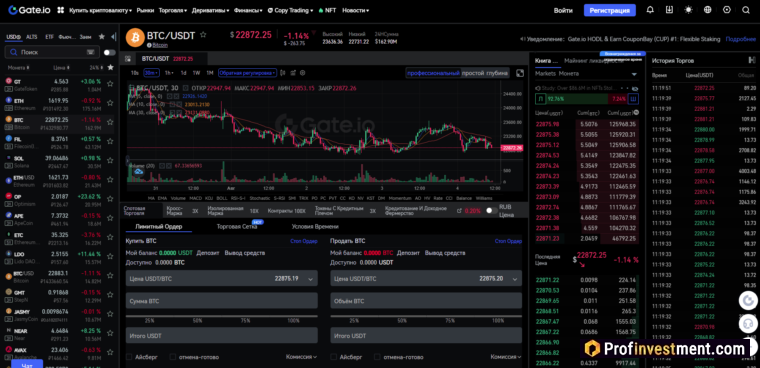This screenshot has width=760, height=368.
Task: Toggle the switch next to market search
Action: [x=110, y=52]
